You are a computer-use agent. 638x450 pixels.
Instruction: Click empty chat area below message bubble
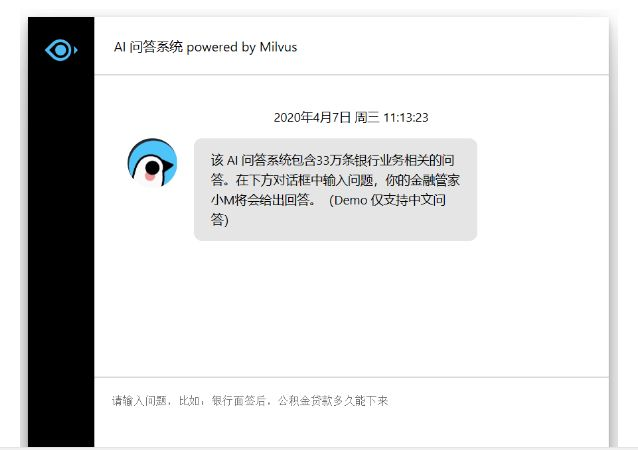point(352,309)
